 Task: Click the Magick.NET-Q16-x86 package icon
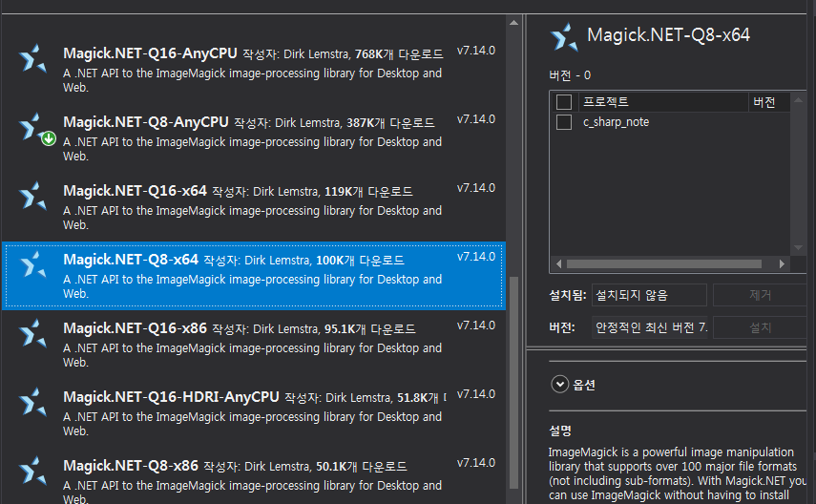32,334
